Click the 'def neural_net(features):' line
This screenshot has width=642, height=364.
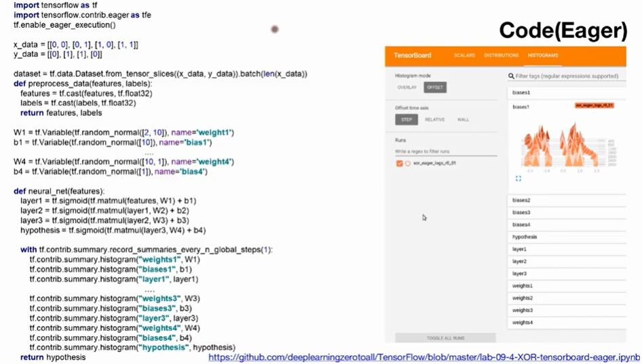(59, 191)
